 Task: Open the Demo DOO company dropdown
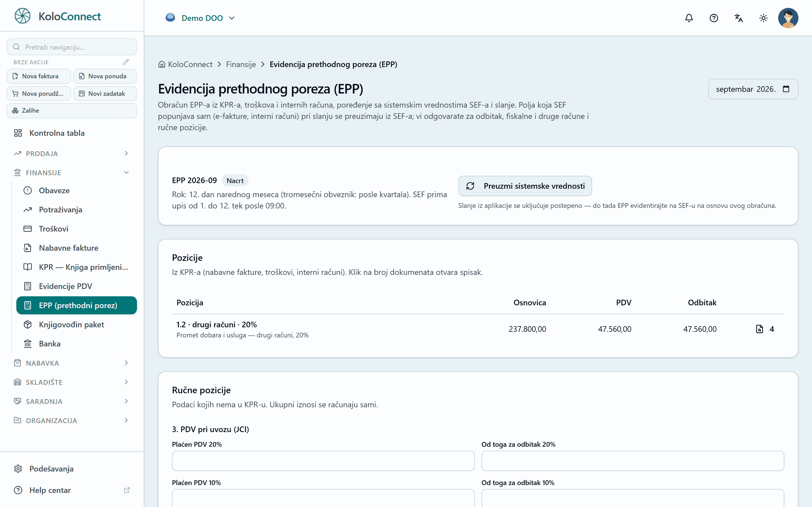pos(200,18)
